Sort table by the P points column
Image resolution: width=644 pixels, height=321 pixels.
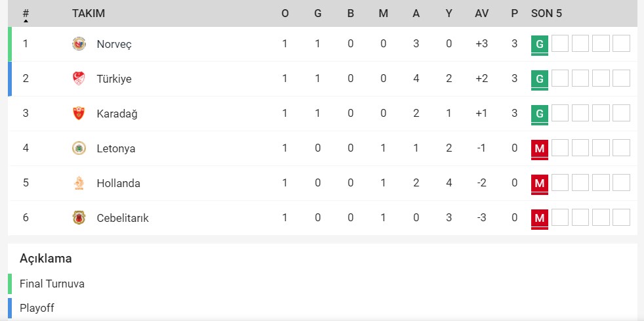click(514, 13)
